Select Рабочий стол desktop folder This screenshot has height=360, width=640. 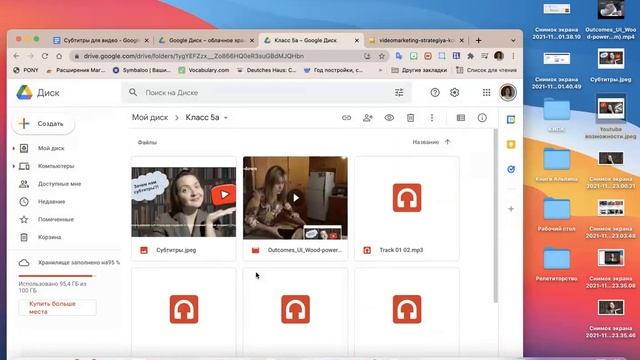(x=557, y=214)
